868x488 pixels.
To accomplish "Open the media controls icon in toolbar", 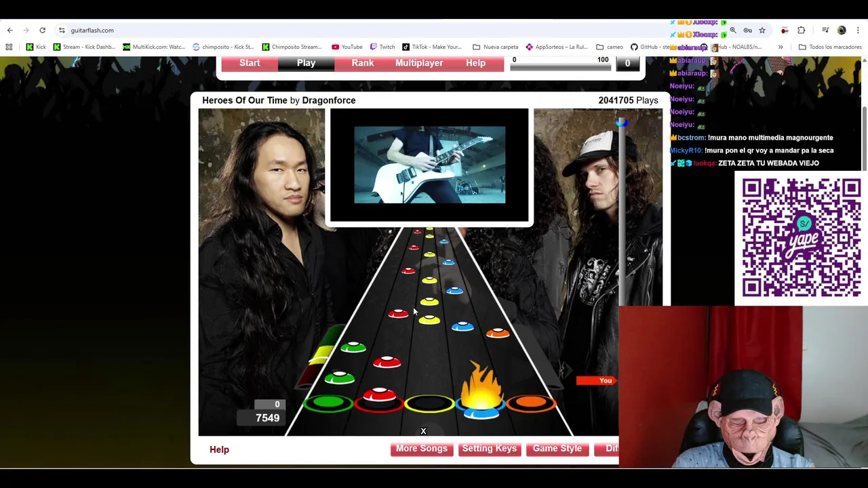I will click(825, 30).
